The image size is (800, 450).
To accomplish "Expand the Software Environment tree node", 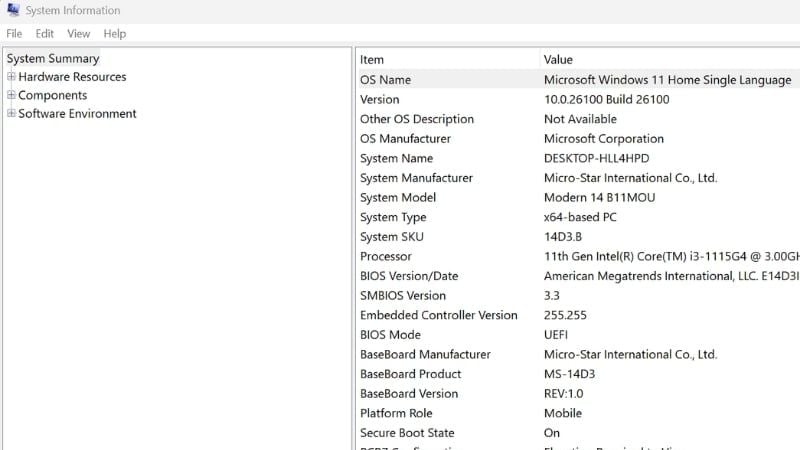I will pyautogui.click(x=11, y=114).
